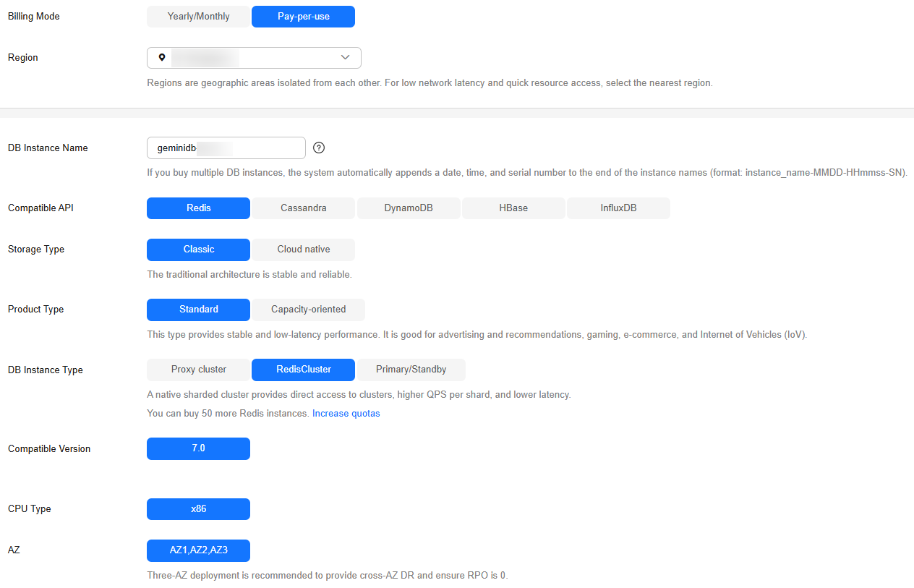Click the help icon beside DB Instance Name
The image size is (914, 588).
coord(319,148)
